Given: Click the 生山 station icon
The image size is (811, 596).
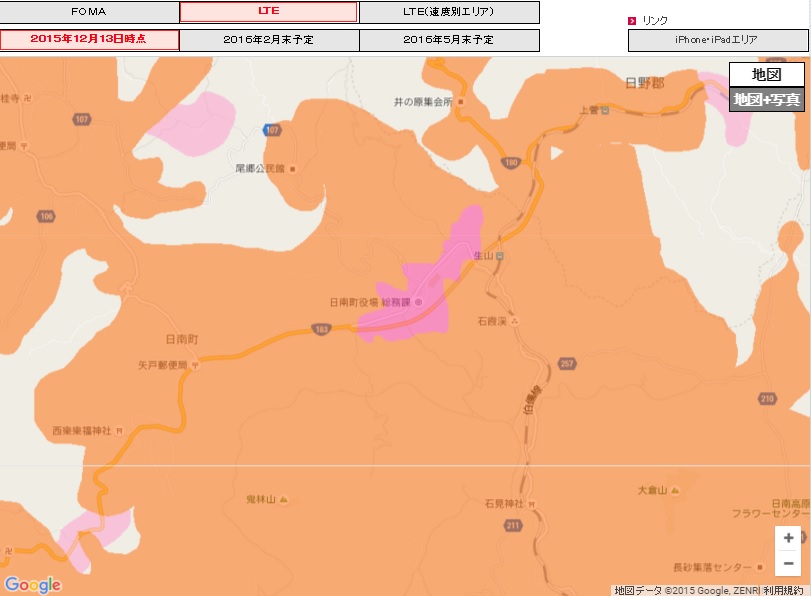Looking at the screenshot, I should pos(501,256).
